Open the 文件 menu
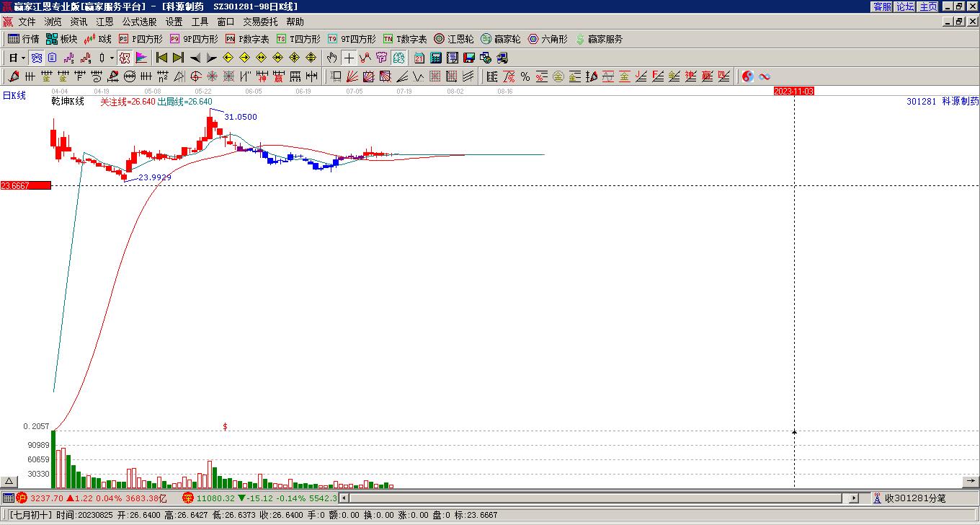Viewport: 980px width, 525px height. click(x=27, y=22)
